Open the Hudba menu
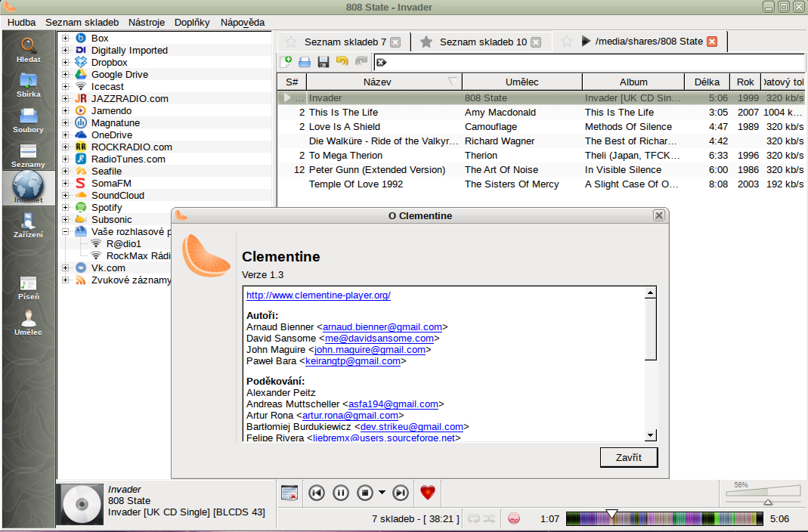This screenshot has width=808, height=532. coord(22,23)
